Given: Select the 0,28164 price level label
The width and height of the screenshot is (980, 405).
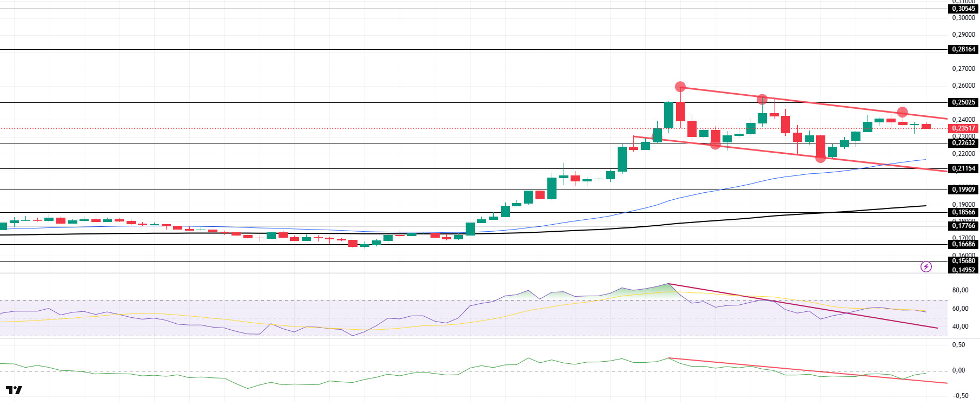Looking at the screenshot, I should [963, 49].
